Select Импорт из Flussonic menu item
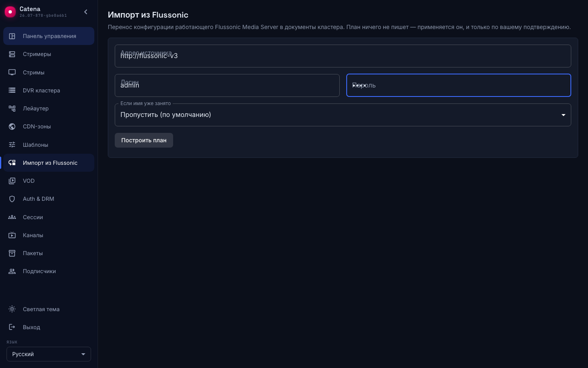This screenshot has width=588, height=368. (x=49, y=163)
